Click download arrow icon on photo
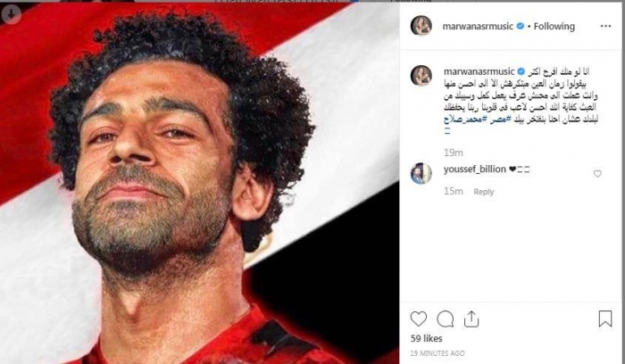The height and width of the screenshot is (364, 625). point(11,14)
